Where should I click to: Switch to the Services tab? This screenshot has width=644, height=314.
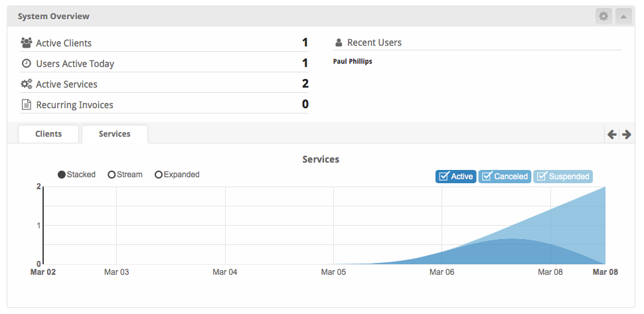tap(114, 134)
